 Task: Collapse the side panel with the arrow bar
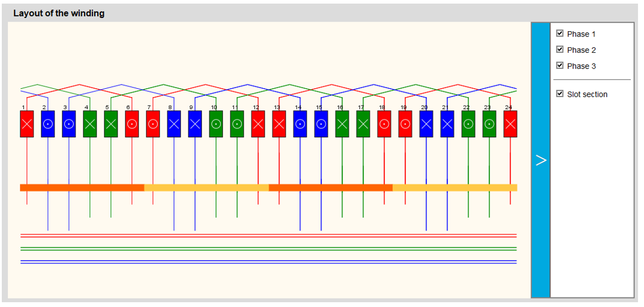point(541,160)
